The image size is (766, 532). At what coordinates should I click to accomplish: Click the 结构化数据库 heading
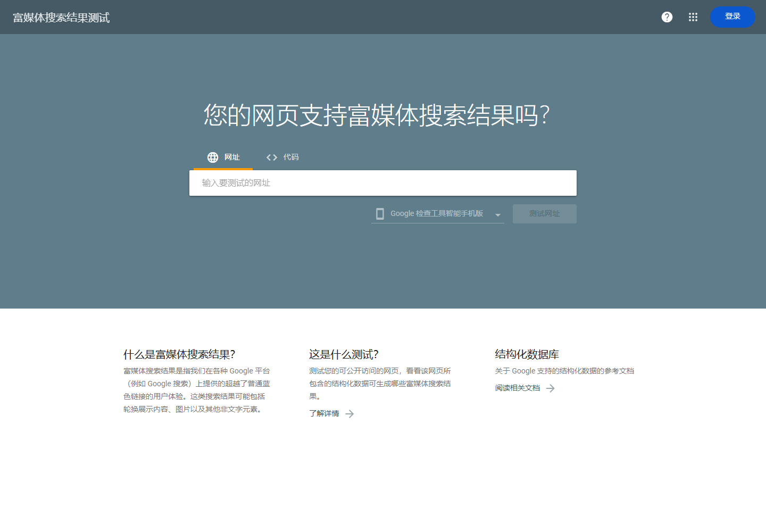tap(527, 354)
